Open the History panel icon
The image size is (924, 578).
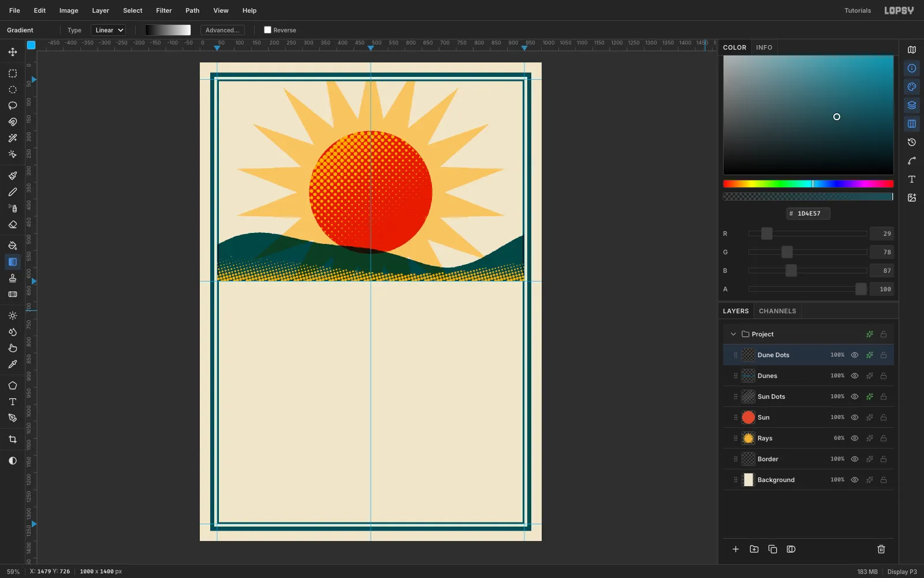click(x=912, y=142)
